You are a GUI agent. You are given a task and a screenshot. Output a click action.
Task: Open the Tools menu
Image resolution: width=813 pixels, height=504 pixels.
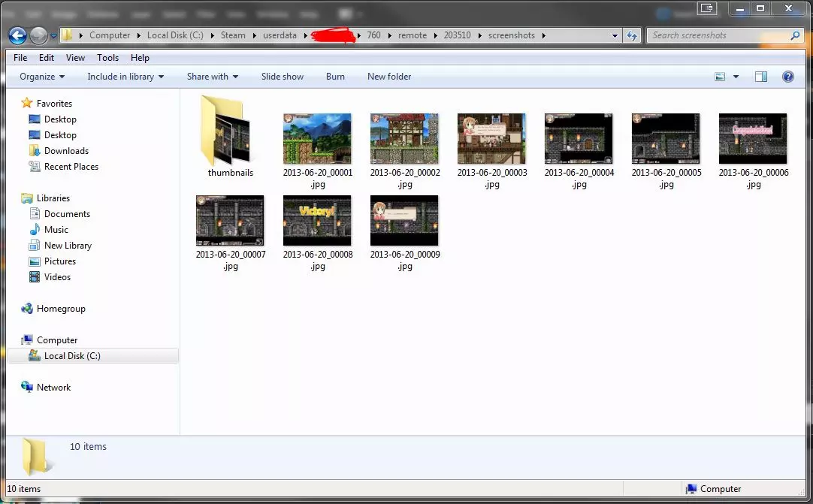(x=108, y=58)
